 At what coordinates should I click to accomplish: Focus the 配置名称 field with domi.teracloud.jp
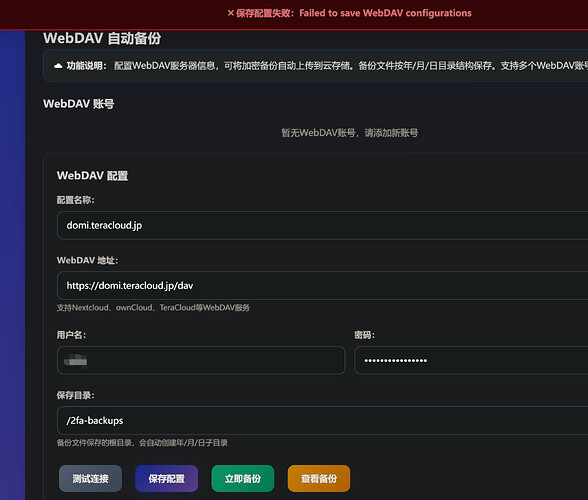(x=322, y=225)
